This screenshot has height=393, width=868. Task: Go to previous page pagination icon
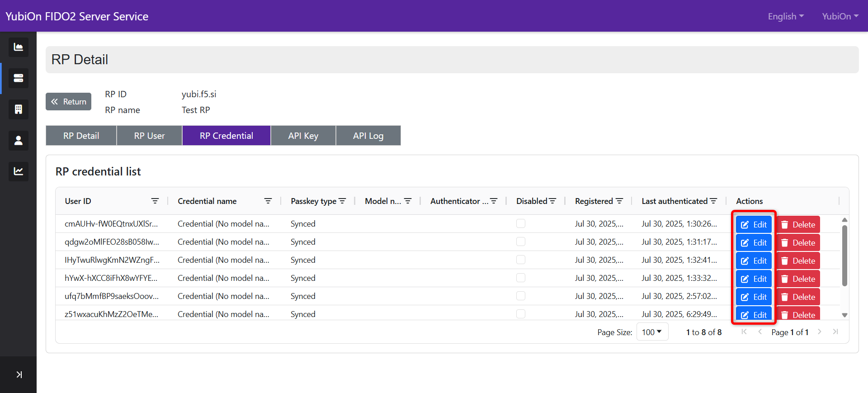[x=760, y=332]
